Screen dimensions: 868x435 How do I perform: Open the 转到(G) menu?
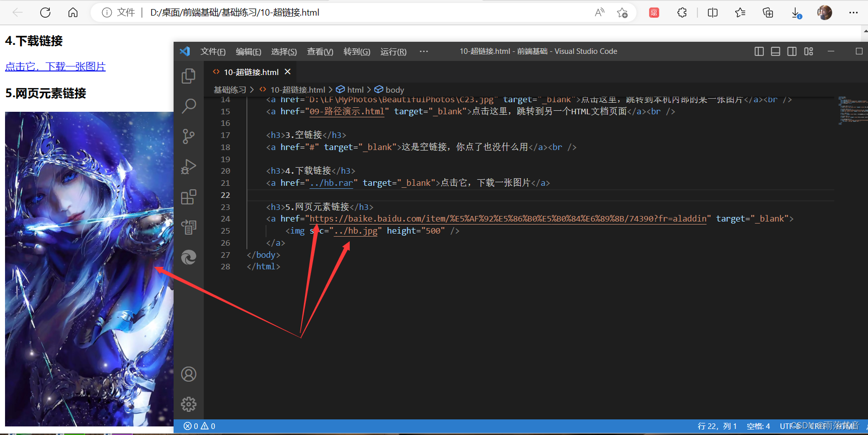357,51
